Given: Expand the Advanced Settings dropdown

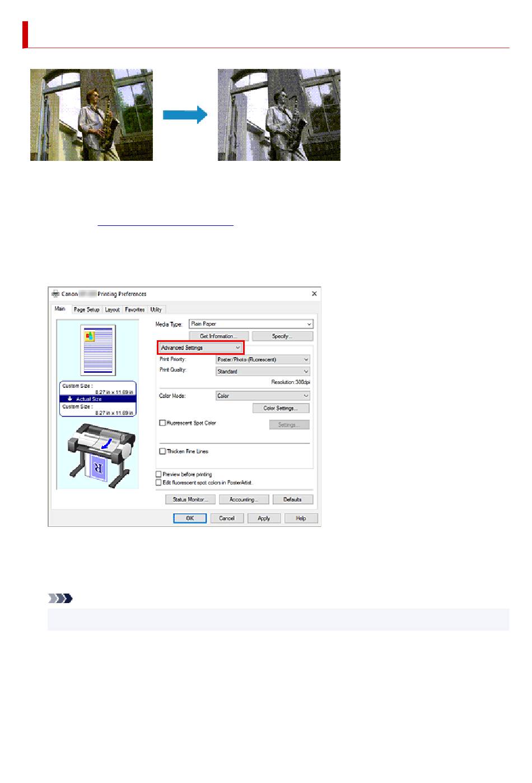Looking at the screenshot, I should pyautogui.click(x=200, y=348).
